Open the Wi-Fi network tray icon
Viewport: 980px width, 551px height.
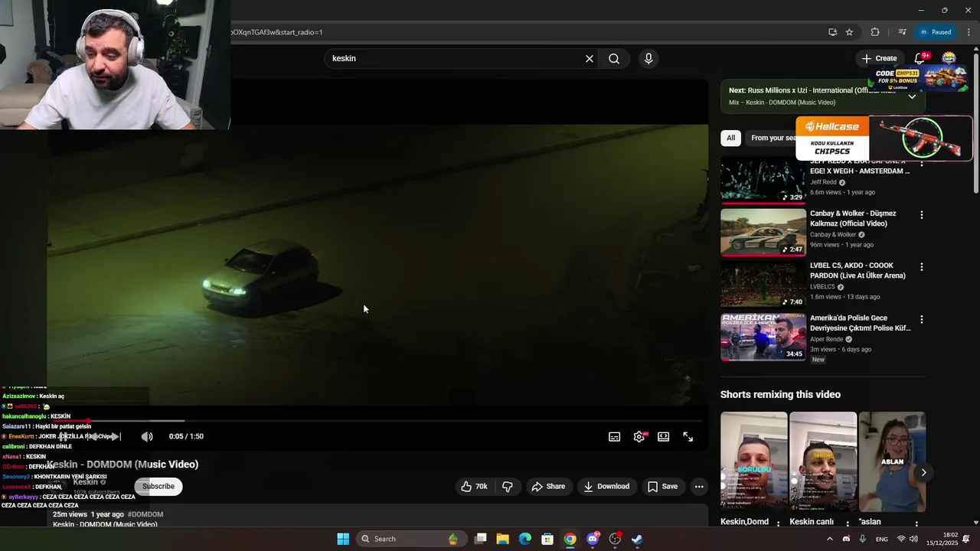[901, 539]
